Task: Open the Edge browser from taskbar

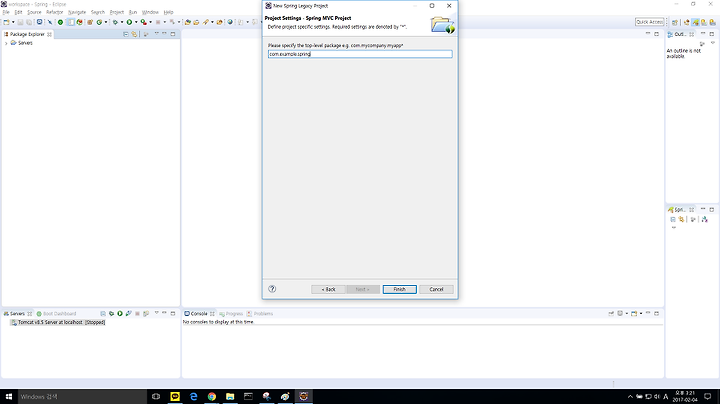Action: (193, 397)
